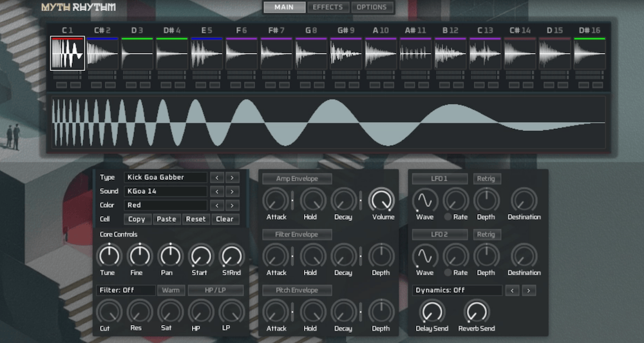Click the Amp Envelope Decay knob

tap(344, 200)
